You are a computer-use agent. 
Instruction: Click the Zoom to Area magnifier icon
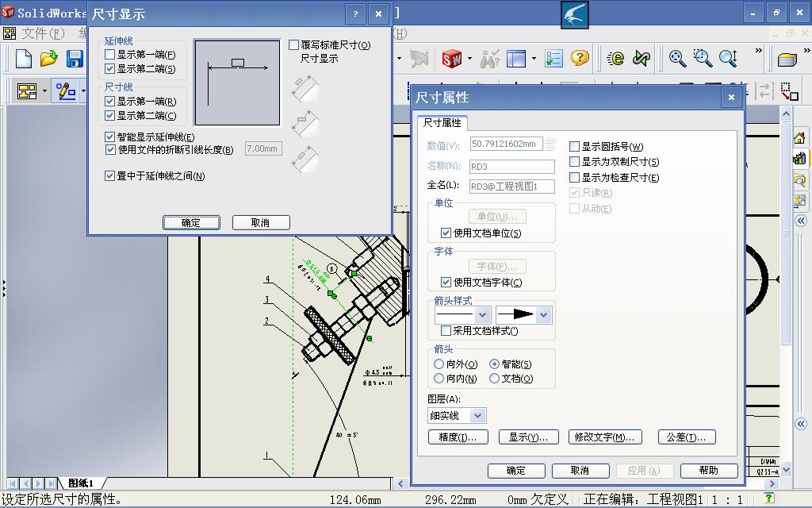tap(703, 58)
